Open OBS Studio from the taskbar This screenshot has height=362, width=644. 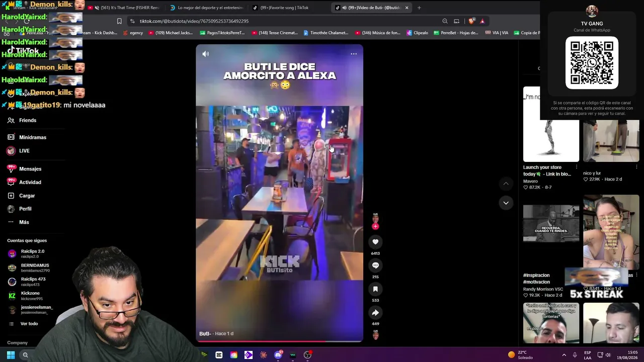(308, 355)
